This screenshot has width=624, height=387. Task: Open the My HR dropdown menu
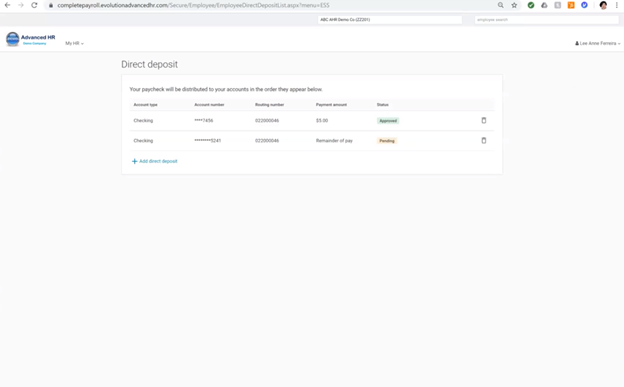[x=74, y=43]
